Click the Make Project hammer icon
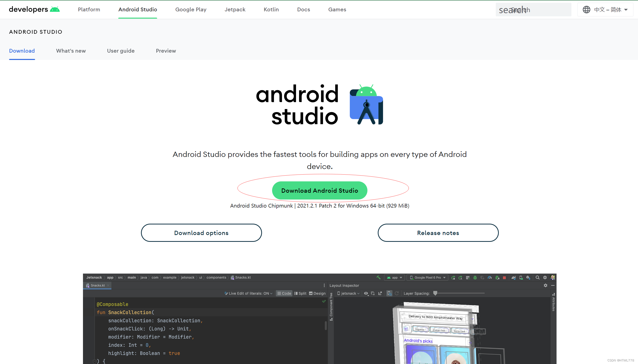Screen dimensions: 638x364 (379, 277)
